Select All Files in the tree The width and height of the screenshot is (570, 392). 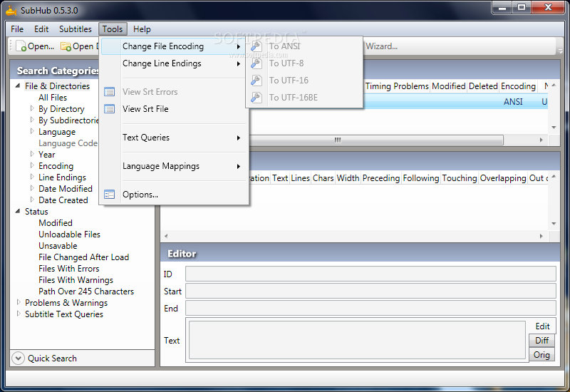point(53,98)
